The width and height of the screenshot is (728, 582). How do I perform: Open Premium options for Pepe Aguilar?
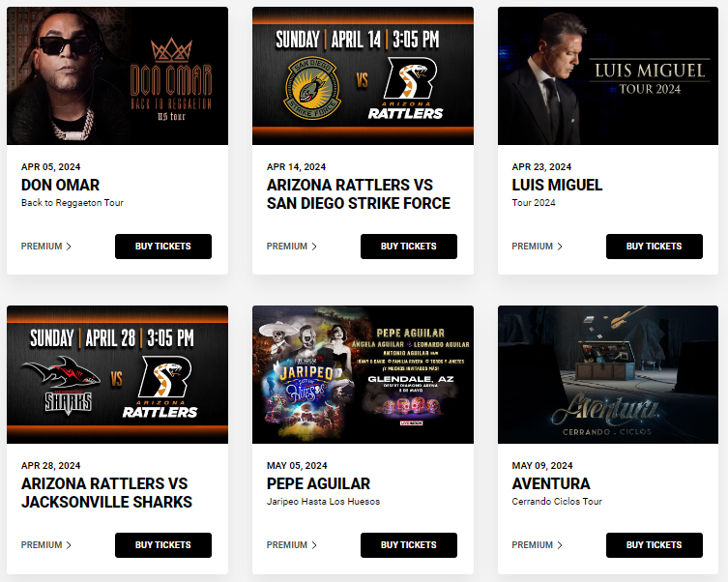tap(292, 545)
